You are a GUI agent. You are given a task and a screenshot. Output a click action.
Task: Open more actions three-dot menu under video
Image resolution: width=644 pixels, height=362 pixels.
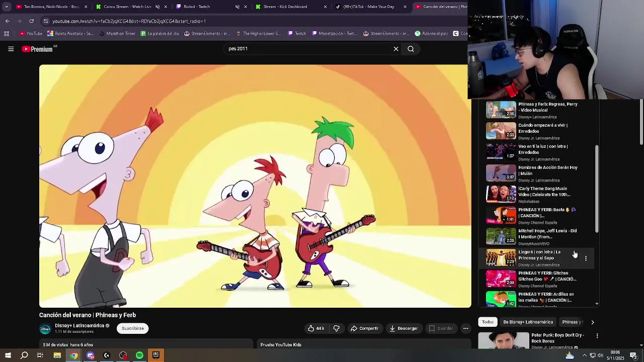466,328
